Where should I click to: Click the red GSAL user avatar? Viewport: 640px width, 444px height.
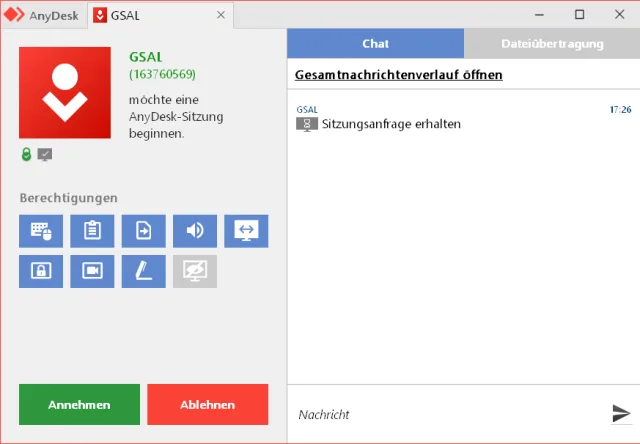tap(65, 93)
